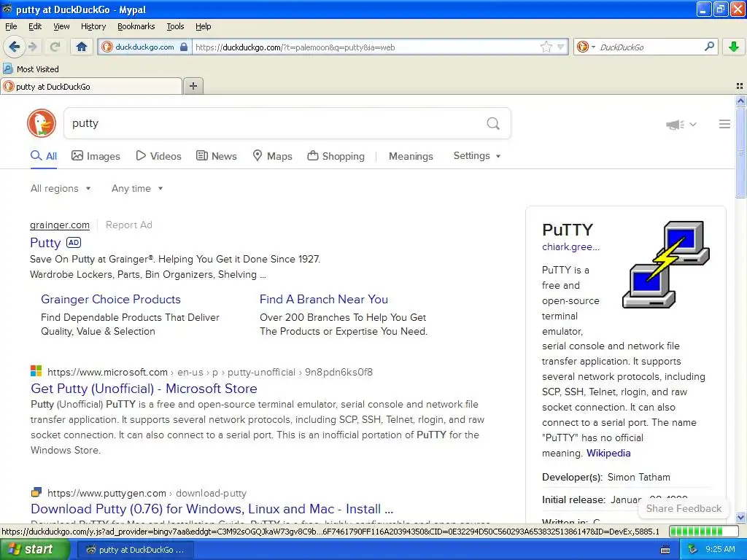Open Get Putty (Unofficial) - Microsoft Store result
The image size is (747, 560).
[x=144, y=389]
